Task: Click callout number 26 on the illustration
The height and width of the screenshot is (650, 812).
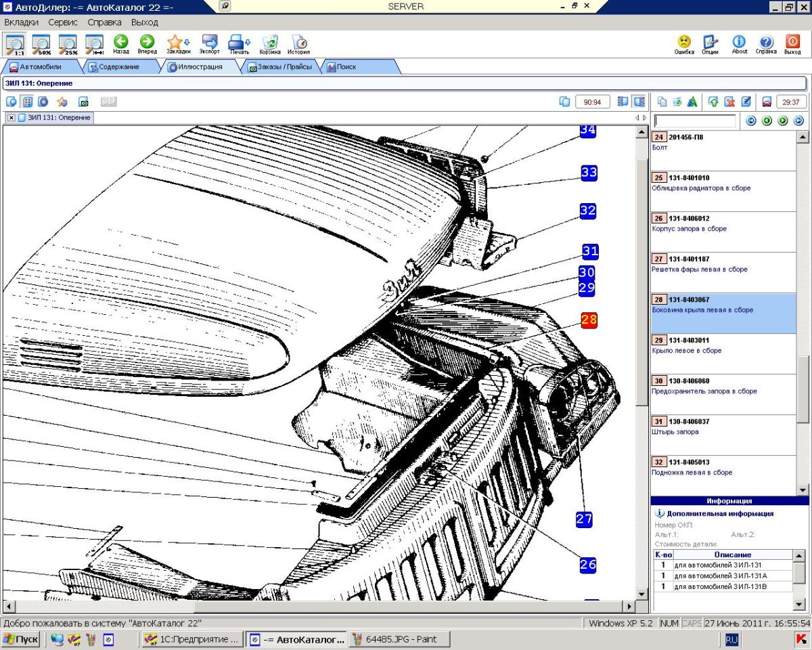Action: point(587,563)
